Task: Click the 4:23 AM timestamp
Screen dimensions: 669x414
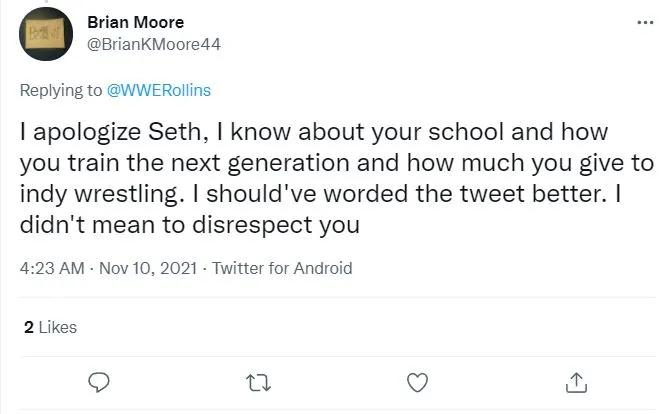Action: [50, 268]
